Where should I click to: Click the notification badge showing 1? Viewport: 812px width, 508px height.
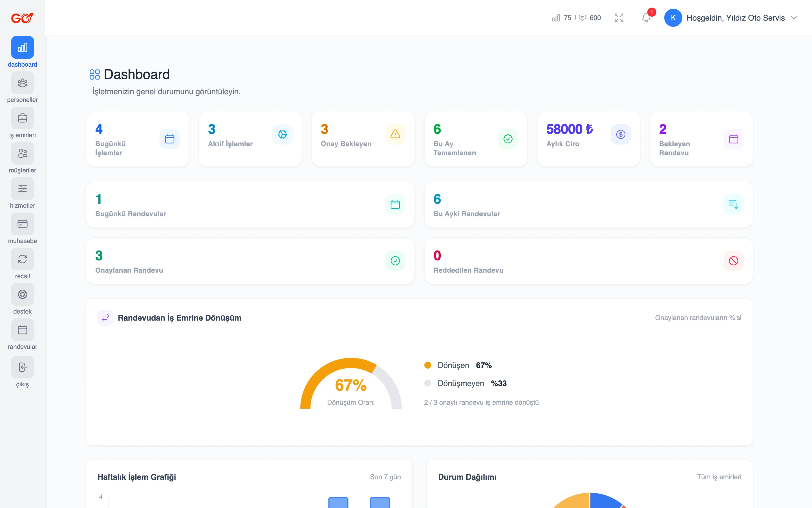pos(652,12)
